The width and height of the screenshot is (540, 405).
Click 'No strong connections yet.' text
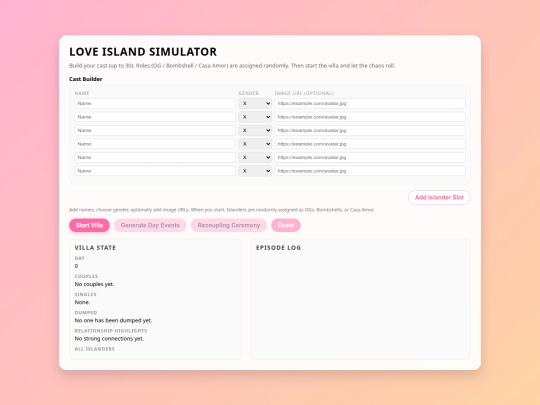[110, 339]
